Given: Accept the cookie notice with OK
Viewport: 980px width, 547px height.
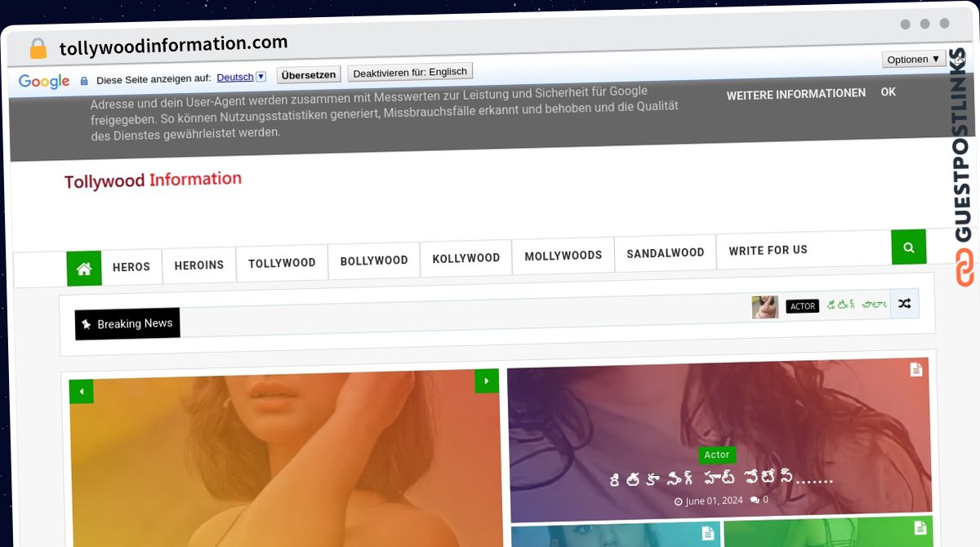Looking at the screenshot, I should pos(889,92).
